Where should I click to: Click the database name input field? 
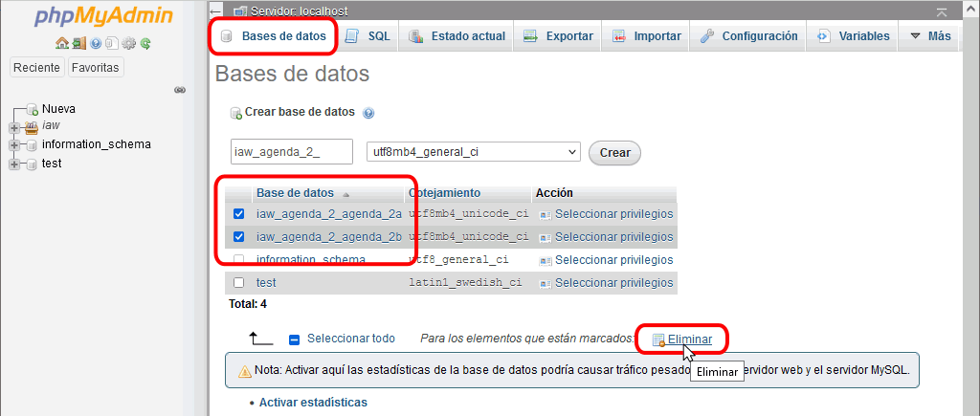(x=292, y=152)
